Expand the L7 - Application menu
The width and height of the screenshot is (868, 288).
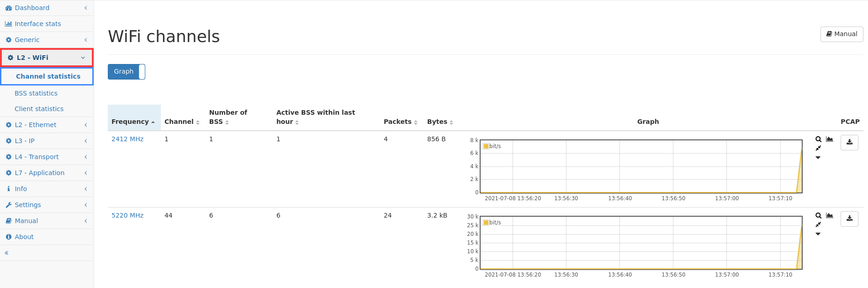click(x=47, y=173)
